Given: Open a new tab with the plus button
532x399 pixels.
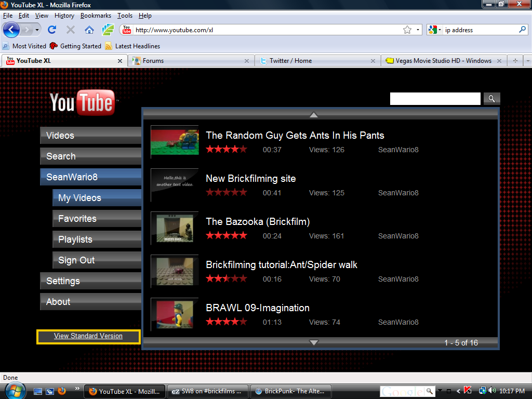Looking at the screenshot, I should (515, 61).
